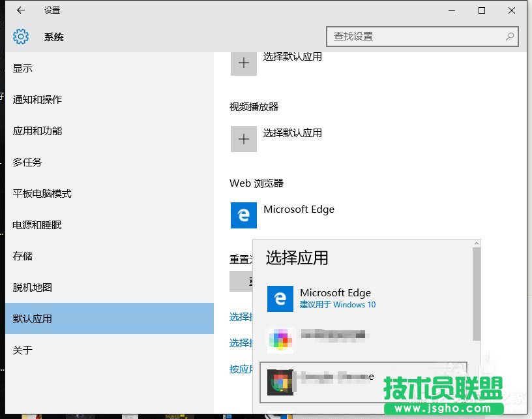532x419 pixels.
Task: Click into the 查找设置 search field
Action: point(422,37)
